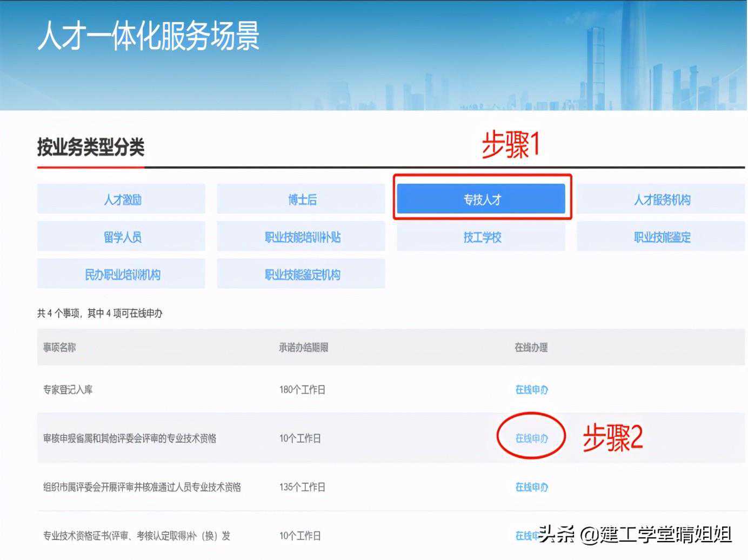
Task: Click 在线申办 for the 专业技术资格证书 replacement row
Action: (x=525, y=536)
